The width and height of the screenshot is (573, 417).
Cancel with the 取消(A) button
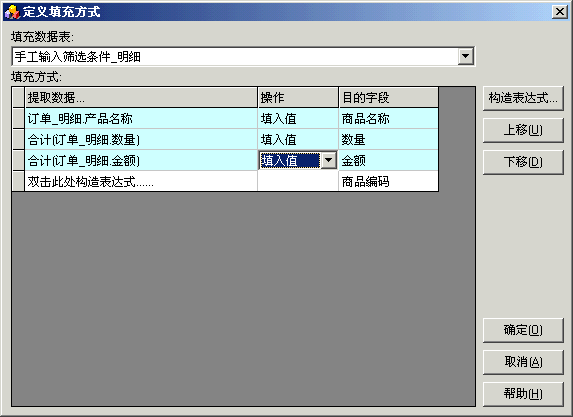coord(523,362)
